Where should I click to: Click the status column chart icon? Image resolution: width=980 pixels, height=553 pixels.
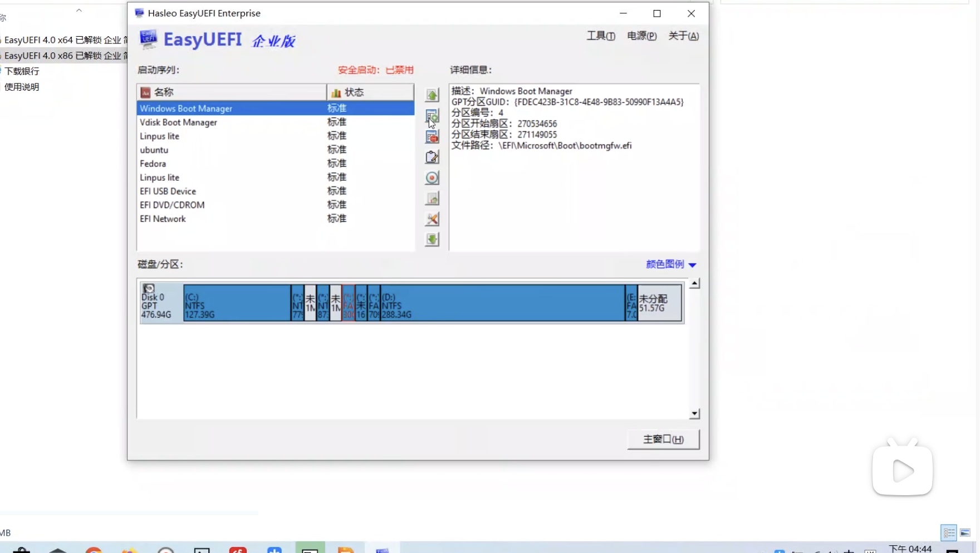pos(336,92)
